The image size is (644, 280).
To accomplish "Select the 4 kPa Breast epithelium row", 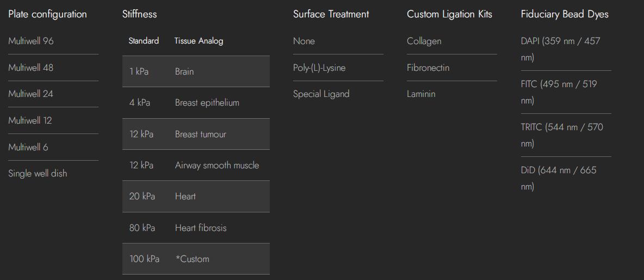I will 195,103.
